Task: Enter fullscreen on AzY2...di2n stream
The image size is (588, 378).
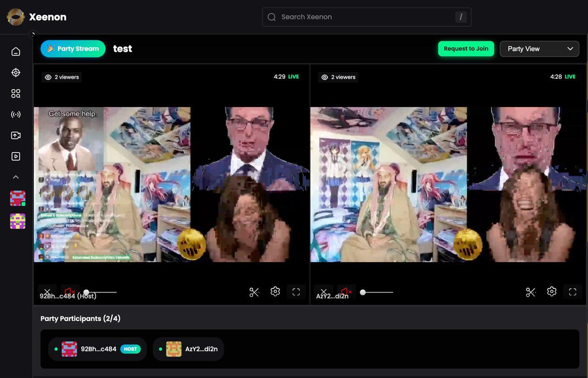Action: (x=573, y=292)
